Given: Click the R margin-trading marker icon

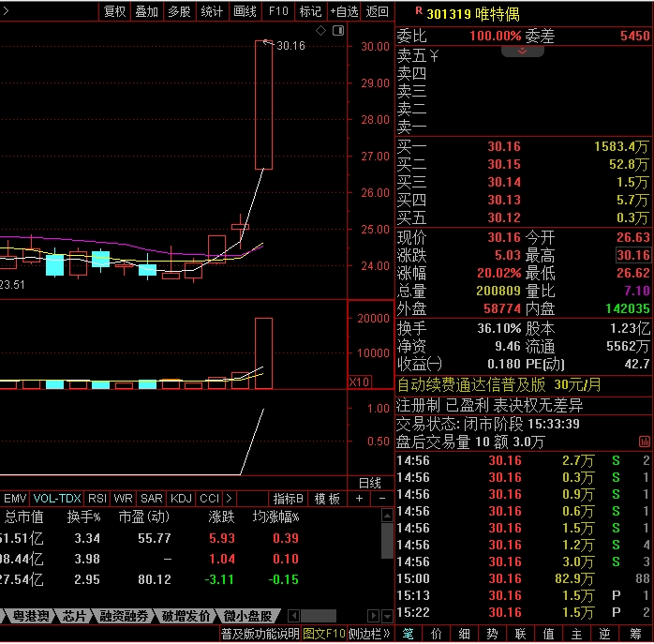Looking at the screenshot, I should pyautogui.click(x=419, y=11).
